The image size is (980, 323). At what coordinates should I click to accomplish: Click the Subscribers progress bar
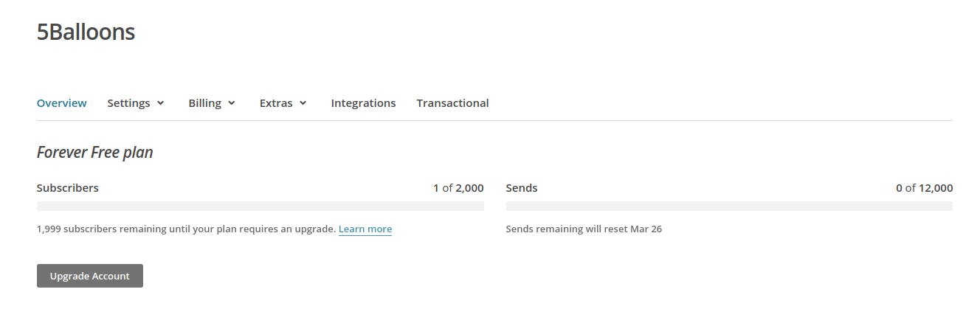coord(260,206)
